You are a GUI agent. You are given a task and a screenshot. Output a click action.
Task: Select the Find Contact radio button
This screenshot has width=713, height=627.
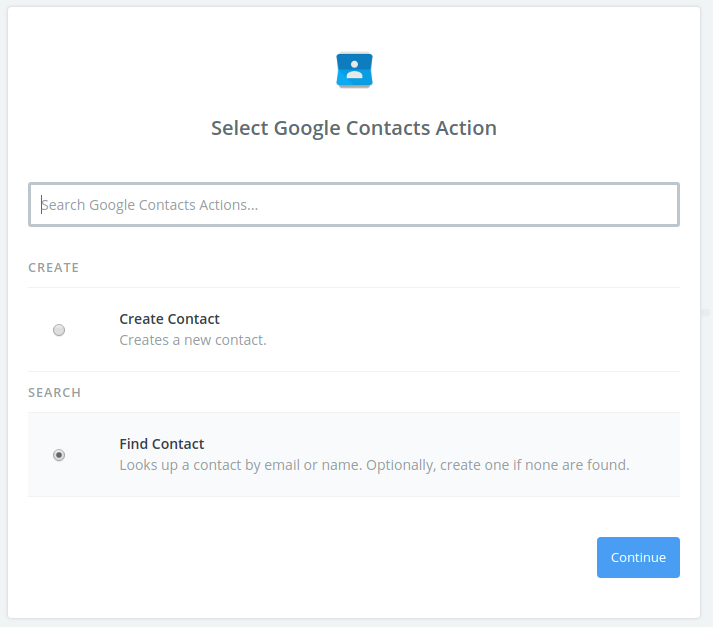[x=59, y=455]
